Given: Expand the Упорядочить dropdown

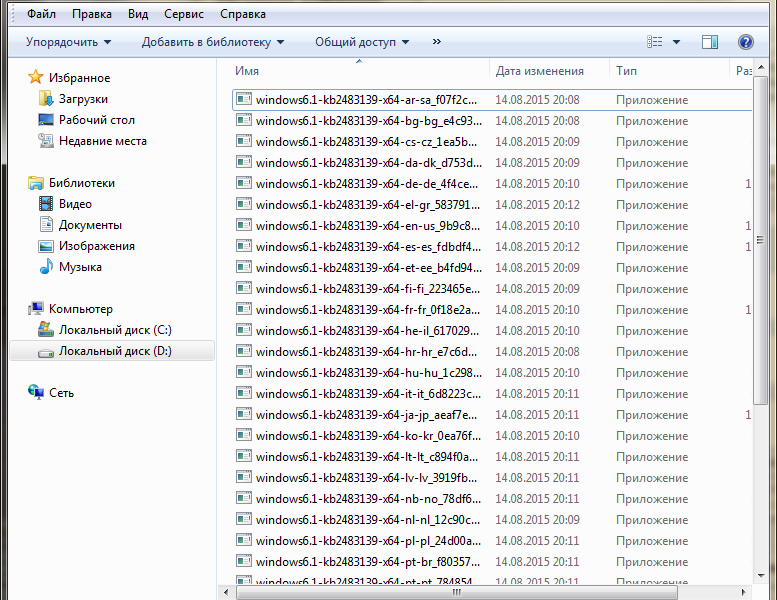Looking at the screenshot, I should click(x=68, y=42).
